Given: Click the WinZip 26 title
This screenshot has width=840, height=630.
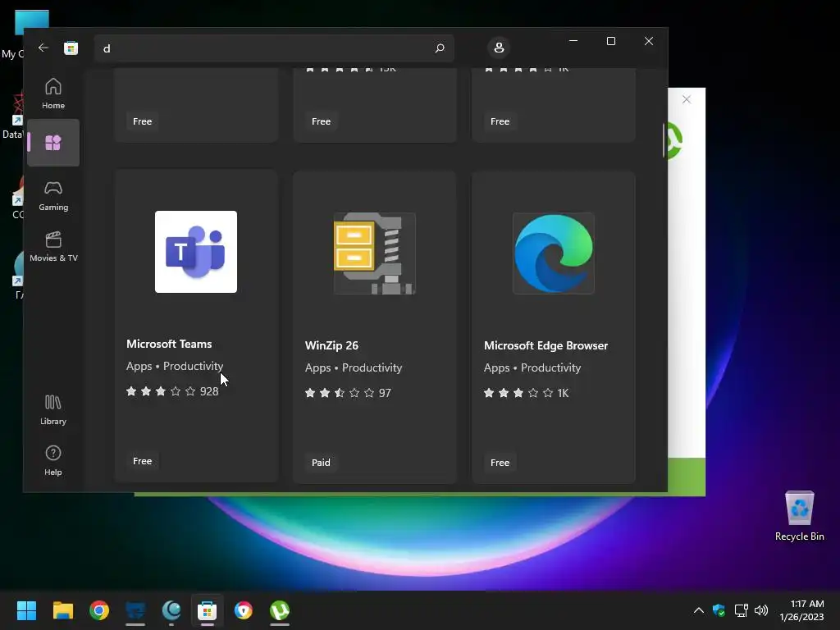Looking at the screenshot, I should click(331, 345).
